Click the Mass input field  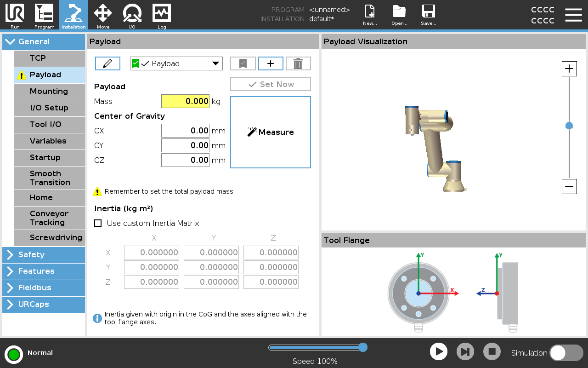click(185, 101)
